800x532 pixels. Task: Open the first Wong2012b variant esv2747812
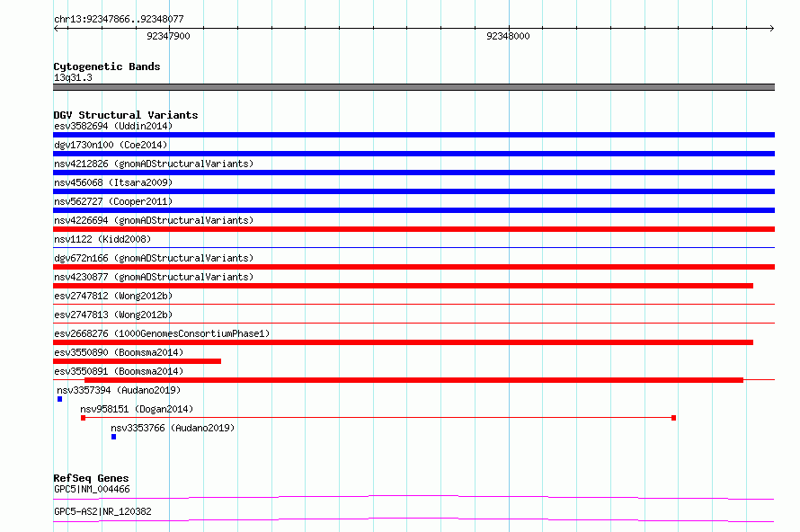[113, 296]
